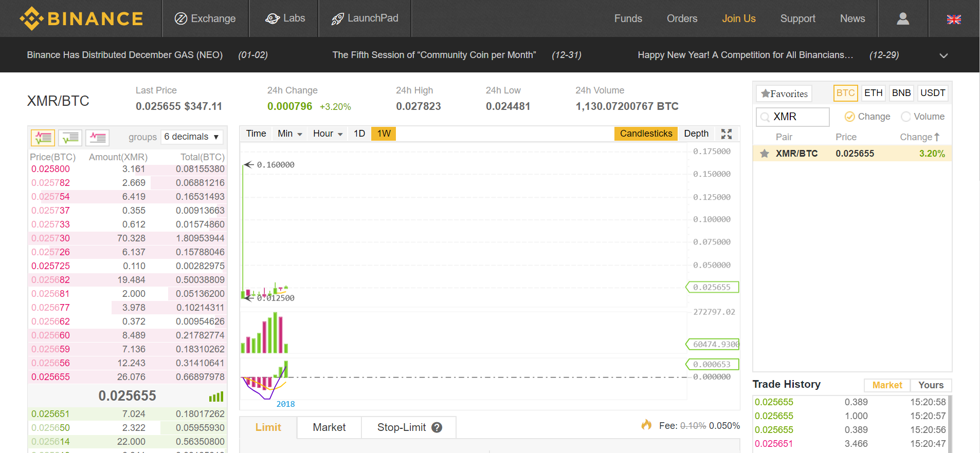Select the Volume radio button

[x=906, y=117]
